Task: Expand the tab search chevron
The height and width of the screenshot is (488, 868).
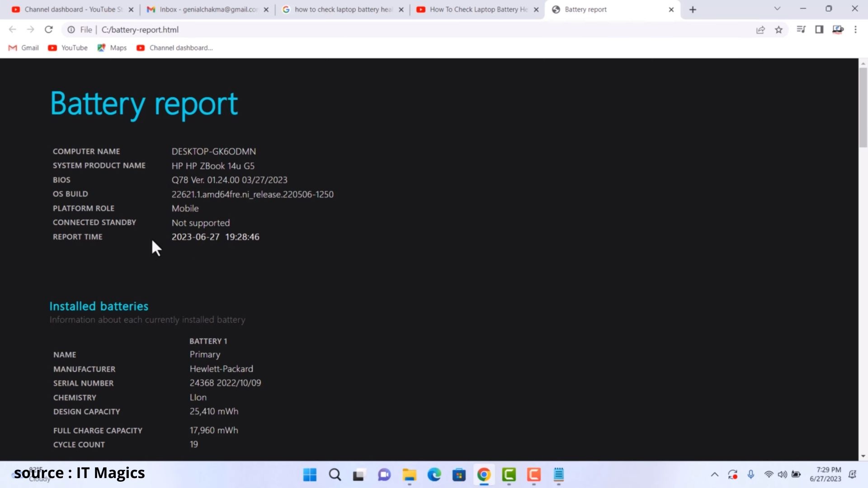Action: (x=777, y=9)
